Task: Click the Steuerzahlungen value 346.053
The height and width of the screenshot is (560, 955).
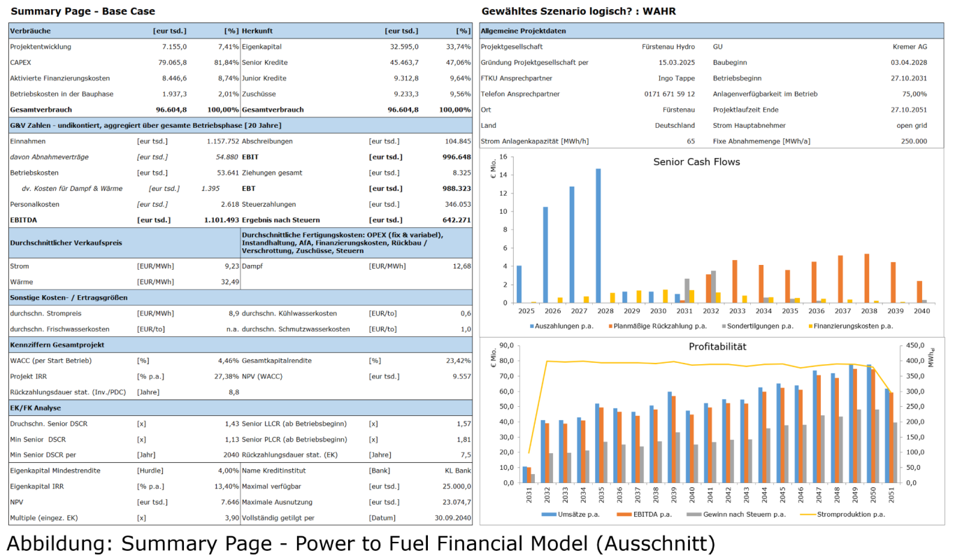Action: point(457,204)
